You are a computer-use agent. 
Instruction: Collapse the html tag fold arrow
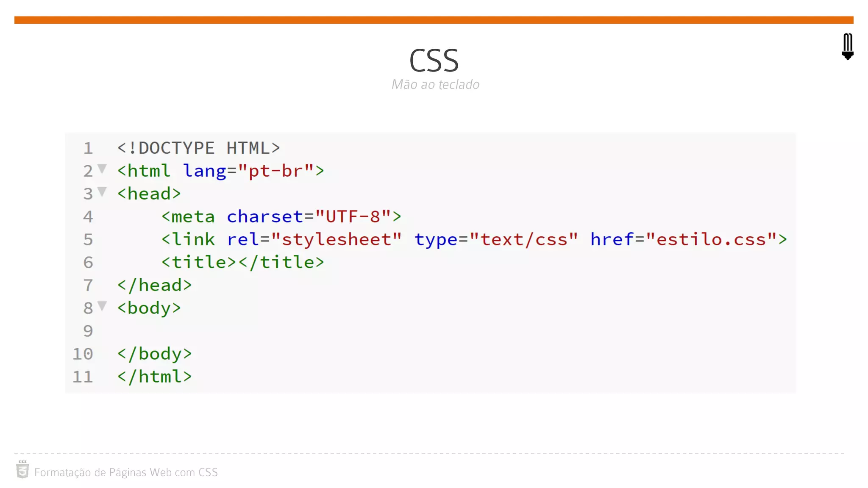[102, 169]
